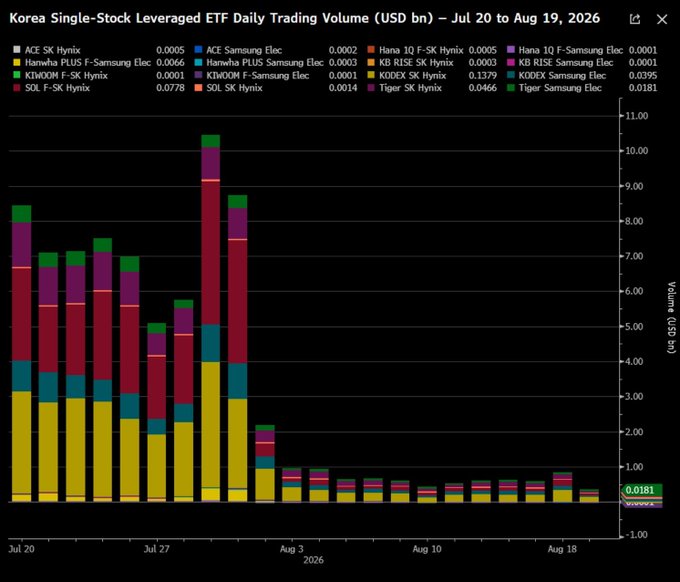Click the Aug 10 x-axis date label
The height and width of the screenshot is (582, 680).
(x=427, y=549)
